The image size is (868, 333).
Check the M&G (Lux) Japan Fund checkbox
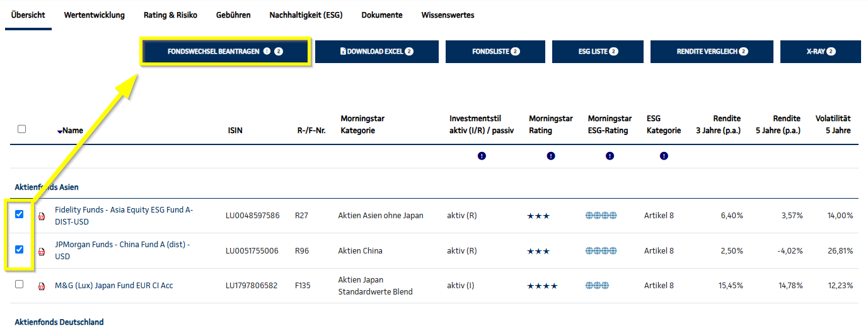coord(20,284)
